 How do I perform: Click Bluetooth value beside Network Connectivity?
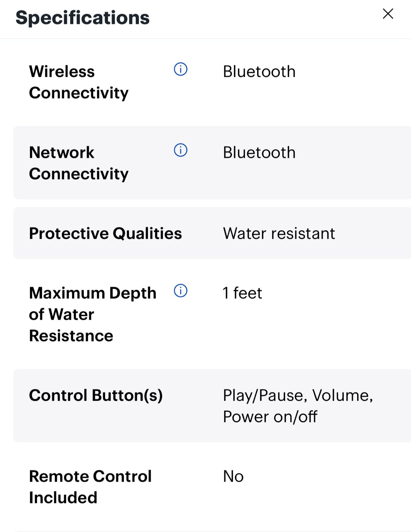[x=259, y=153]
